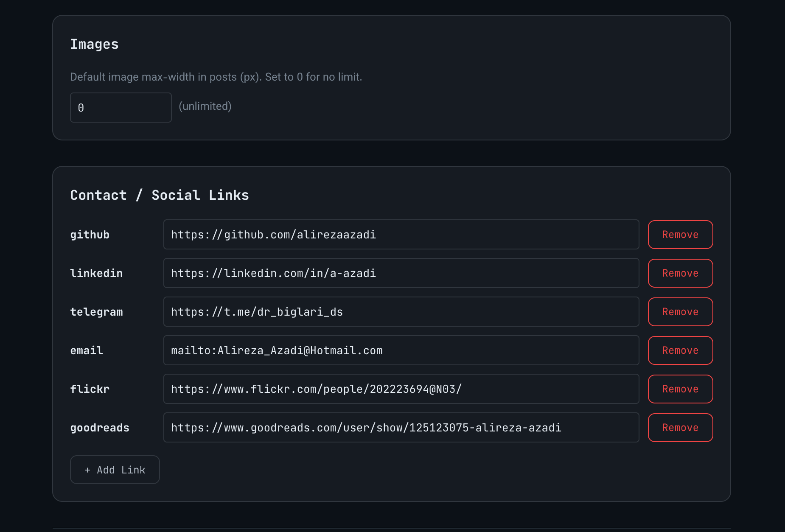Focus the linkedin URL field
This screenshot has width=785, height=532.
coord(401,273)
